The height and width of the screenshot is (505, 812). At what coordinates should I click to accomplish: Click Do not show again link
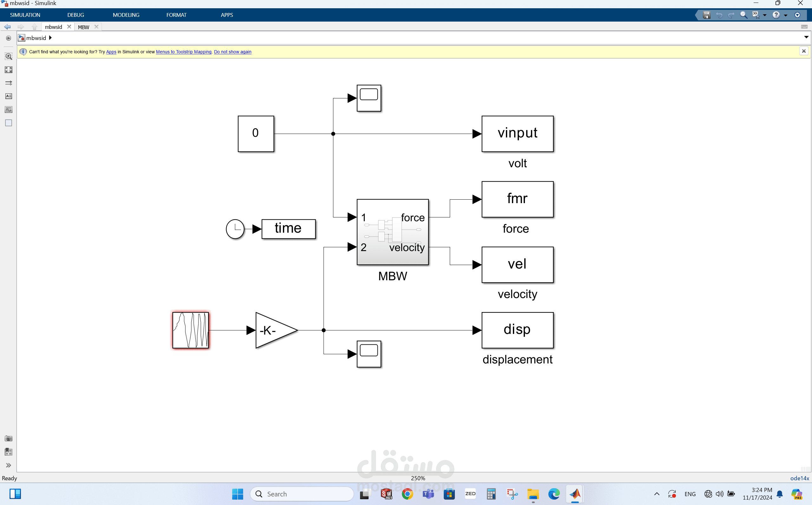click(232, 52)
